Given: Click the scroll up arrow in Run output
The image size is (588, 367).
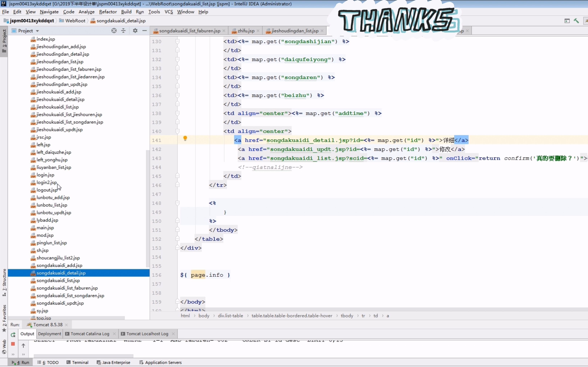Looking at the screenshot, I should click(23, 345).
